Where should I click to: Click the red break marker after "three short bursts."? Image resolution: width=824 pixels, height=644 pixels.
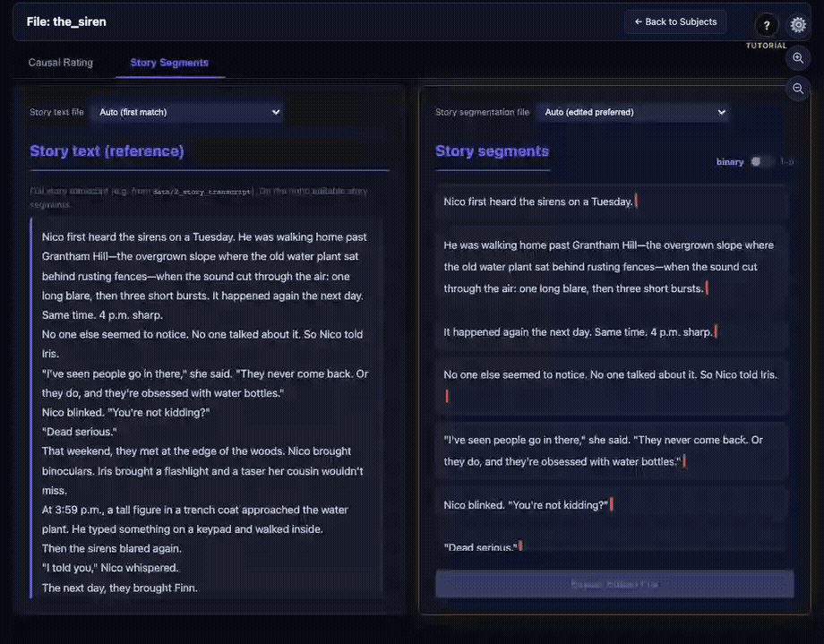pos(707,288)
